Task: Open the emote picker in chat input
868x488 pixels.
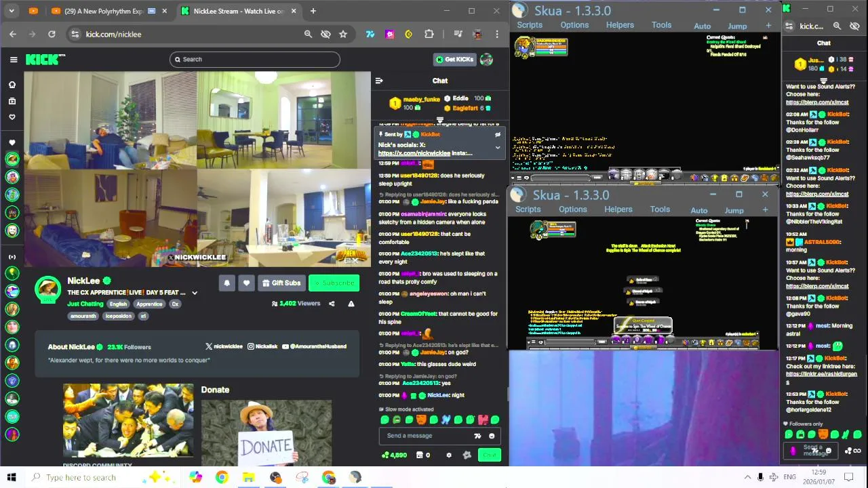Action: click(492, 436)
